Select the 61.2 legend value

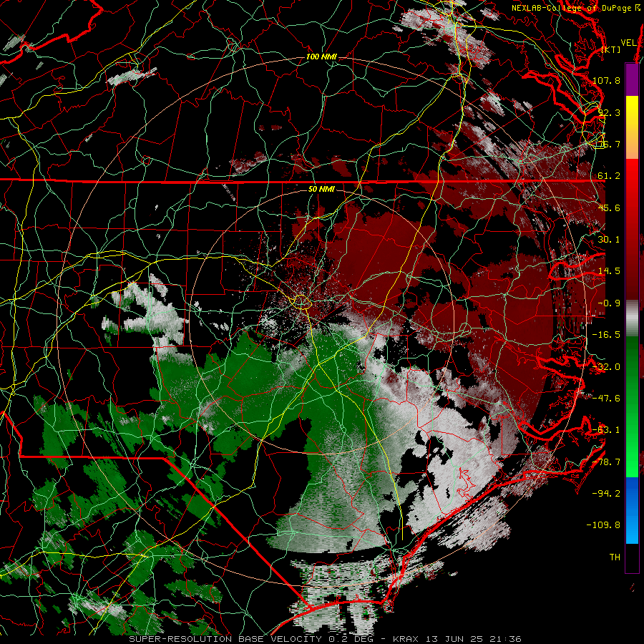[x=609, y=176]
